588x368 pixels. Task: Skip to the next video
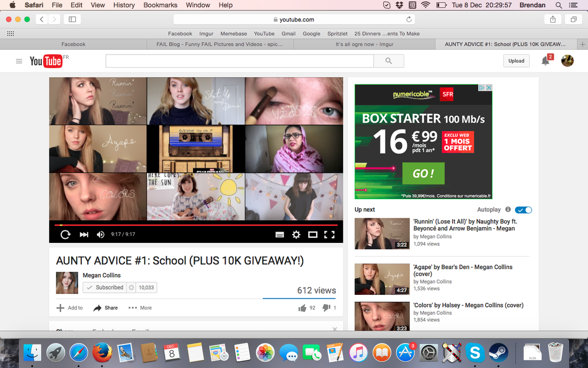tap(84, 235)
